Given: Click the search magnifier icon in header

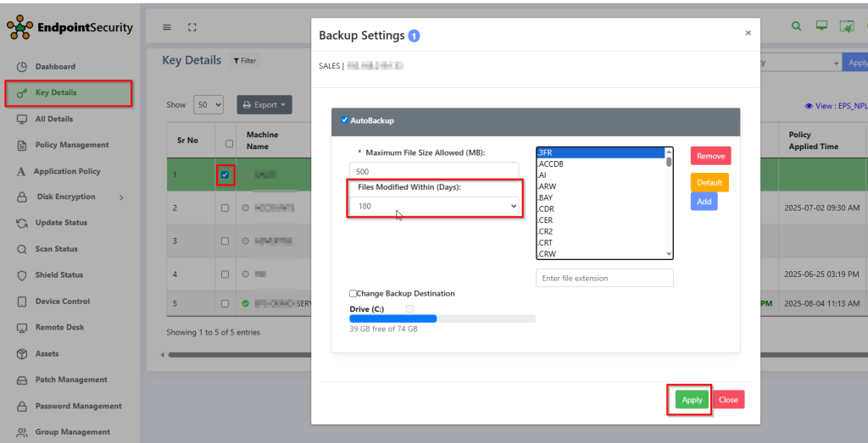Looking at the screenshot, I should [x=796, y=26].
